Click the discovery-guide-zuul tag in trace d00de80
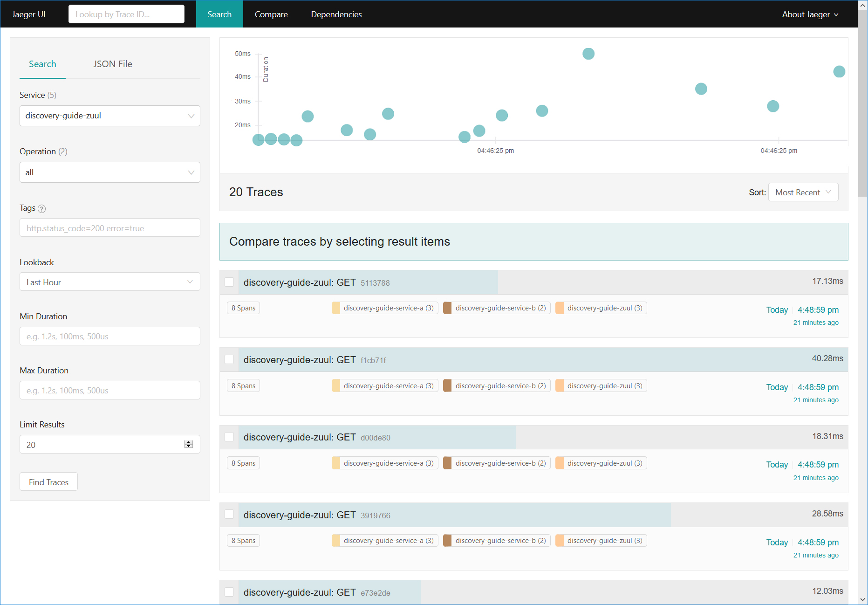This screenshot has height=605, width=868. click(x=601, y=463)
